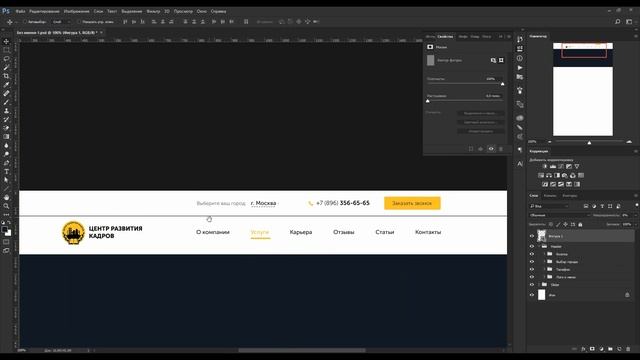Select the Path Selection arrow tool

(6, 180)
